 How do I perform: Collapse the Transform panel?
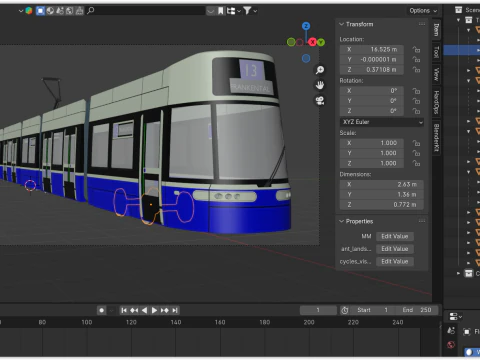point(341,24)
